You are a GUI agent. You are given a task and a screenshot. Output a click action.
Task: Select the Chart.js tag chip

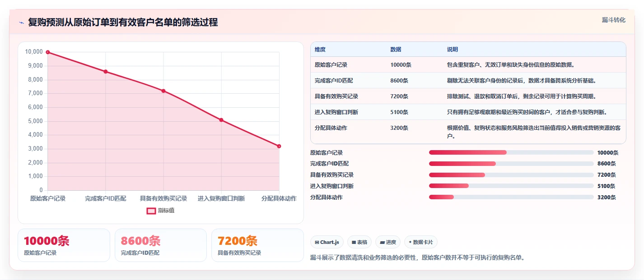click(327, 242)
